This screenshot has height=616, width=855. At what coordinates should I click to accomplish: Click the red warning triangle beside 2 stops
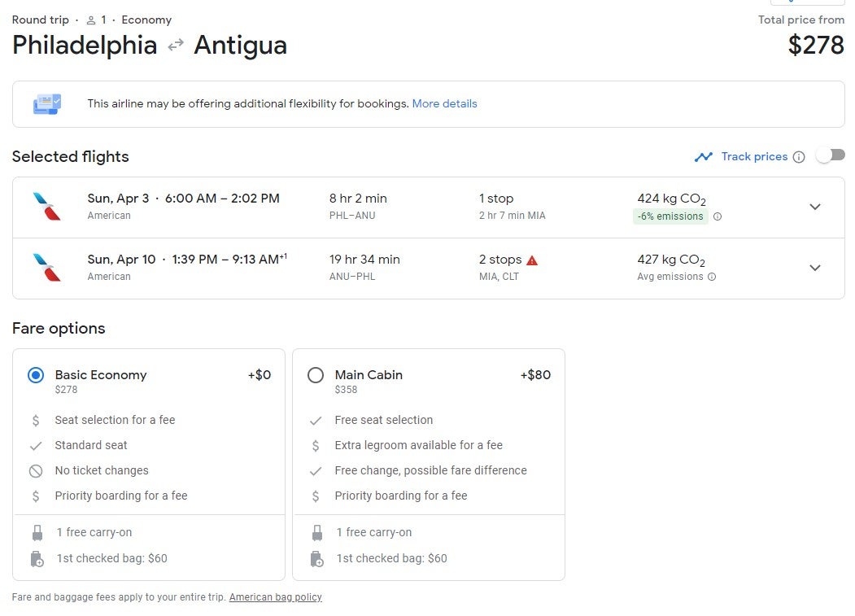point(532,260)
